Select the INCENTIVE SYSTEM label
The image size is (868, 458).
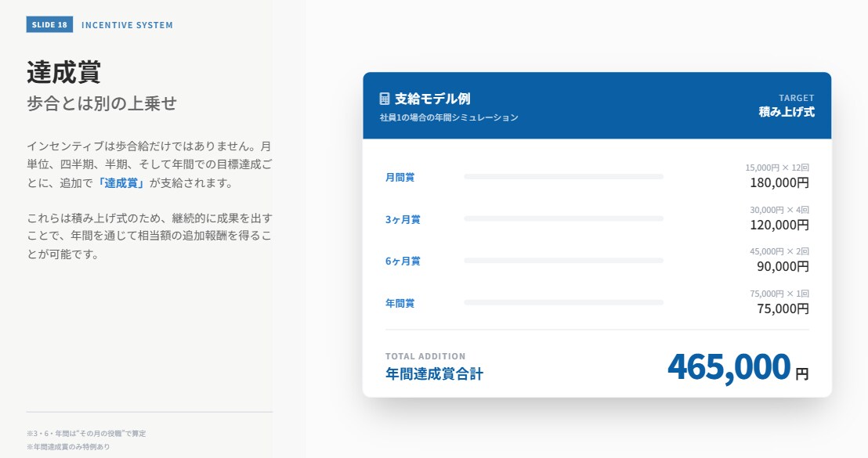(128, 25)
